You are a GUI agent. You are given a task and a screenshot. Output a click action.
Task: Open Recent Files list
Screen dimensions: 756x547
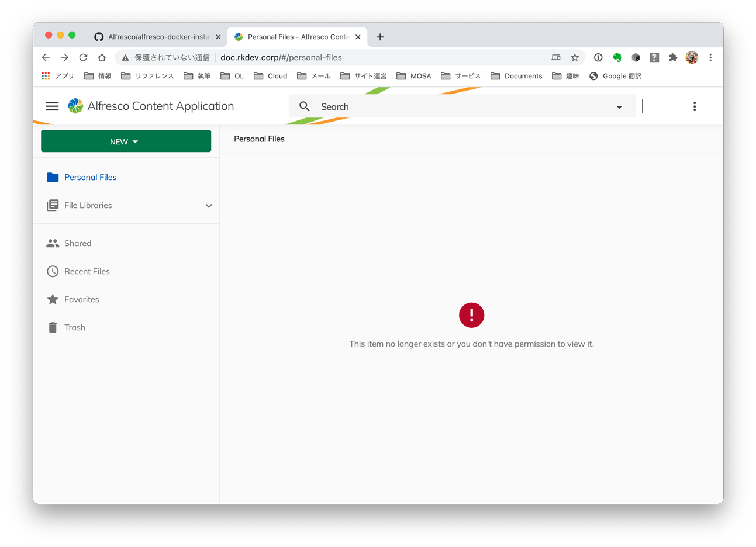pos(87,271)
